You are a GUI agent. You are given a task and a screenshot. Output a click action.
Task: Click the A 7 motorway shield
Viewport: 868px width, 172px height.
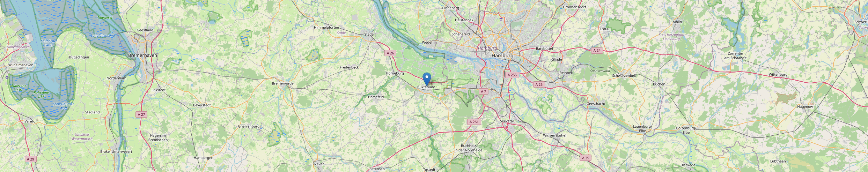click(x=483, y=91)
